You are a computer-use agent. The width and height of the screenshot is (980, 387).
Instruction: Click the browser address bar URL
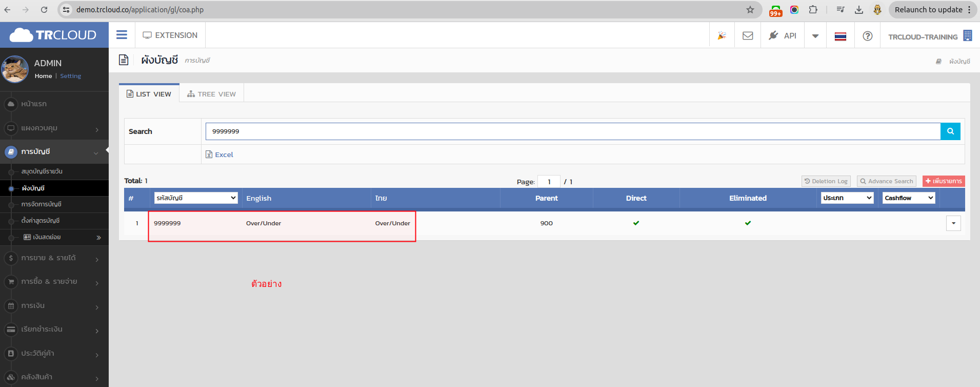[140, 10]
